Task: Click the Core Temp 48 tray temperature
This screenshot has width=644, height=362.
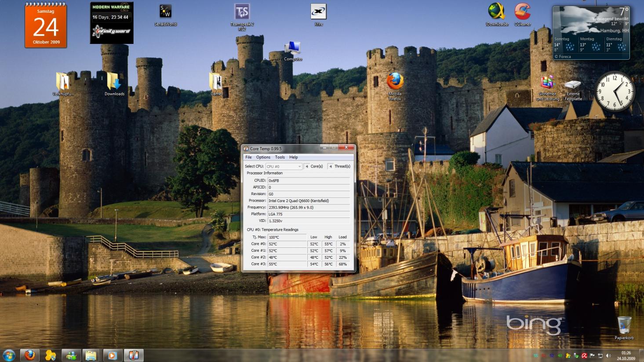Action: point(560,356)
